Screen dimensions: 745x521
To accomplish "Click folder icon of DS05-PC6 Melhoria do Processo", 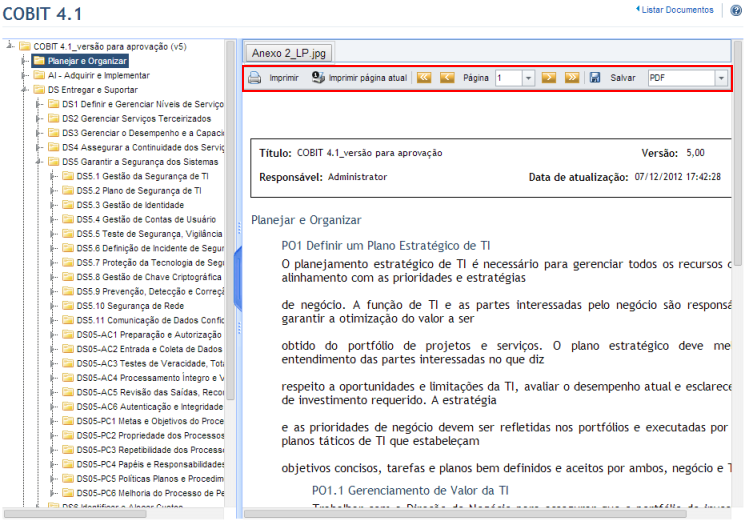I will [68, 493].
